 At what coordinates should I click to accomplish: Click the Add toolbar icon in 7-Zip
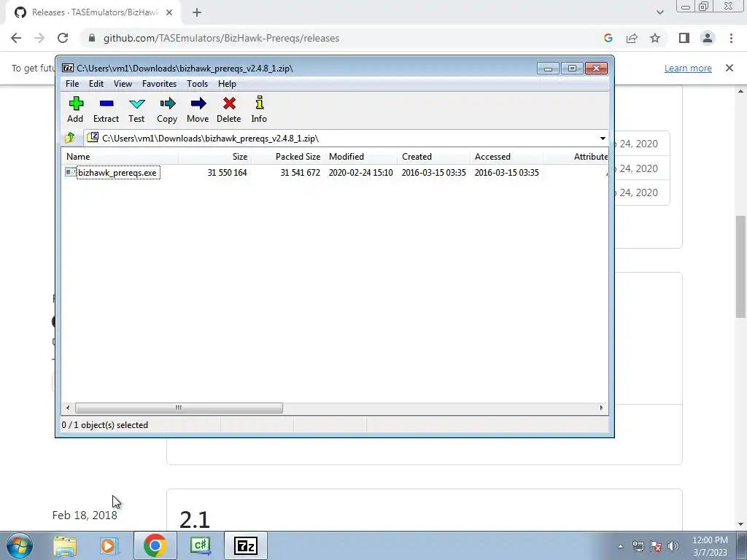coord(75,109)
